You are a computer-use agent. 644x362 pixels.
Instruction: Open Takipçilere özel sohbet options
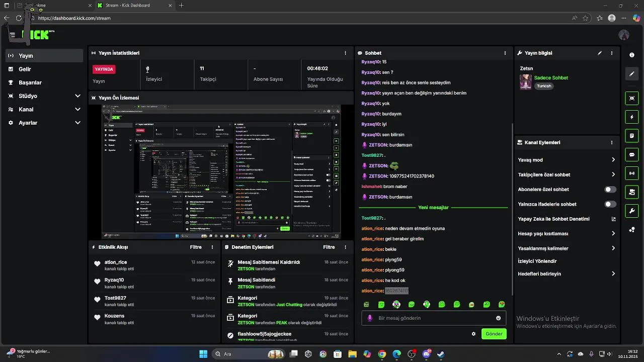(567, 174)
